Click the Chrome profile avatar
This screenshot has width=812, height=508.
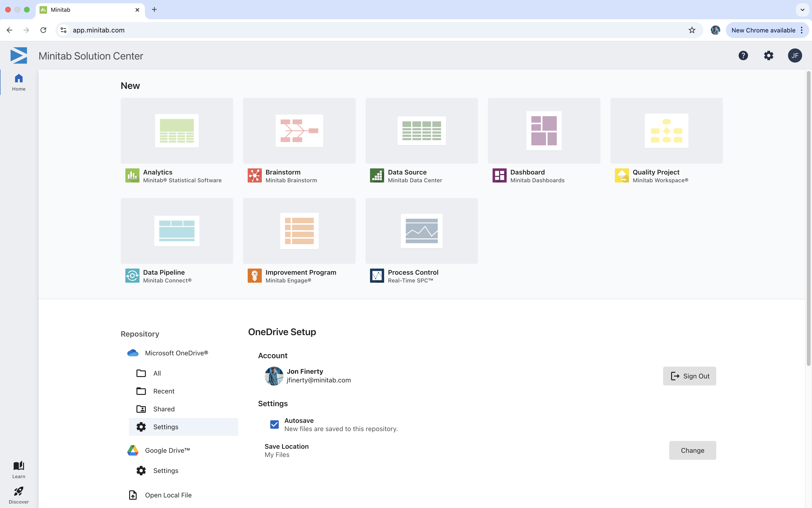tap(715, 30)
